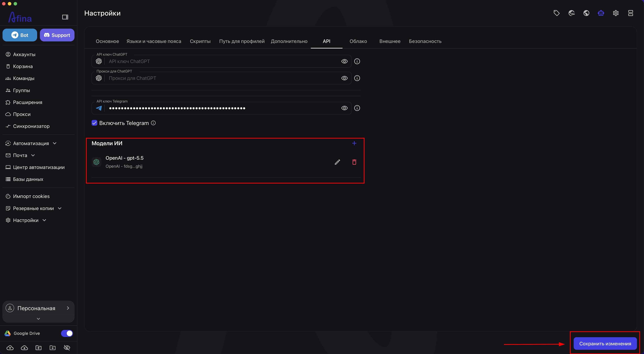Click the cloud upload icon at bottom
Image resolution: width=644 pixels, height=354 pixels.
click(x=10, y=347)
